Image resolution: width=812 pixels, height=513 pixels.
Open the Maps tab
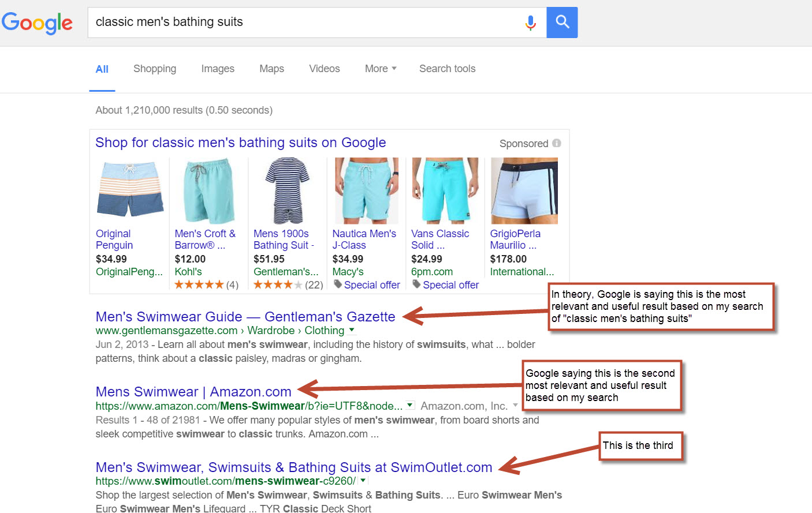271,69
